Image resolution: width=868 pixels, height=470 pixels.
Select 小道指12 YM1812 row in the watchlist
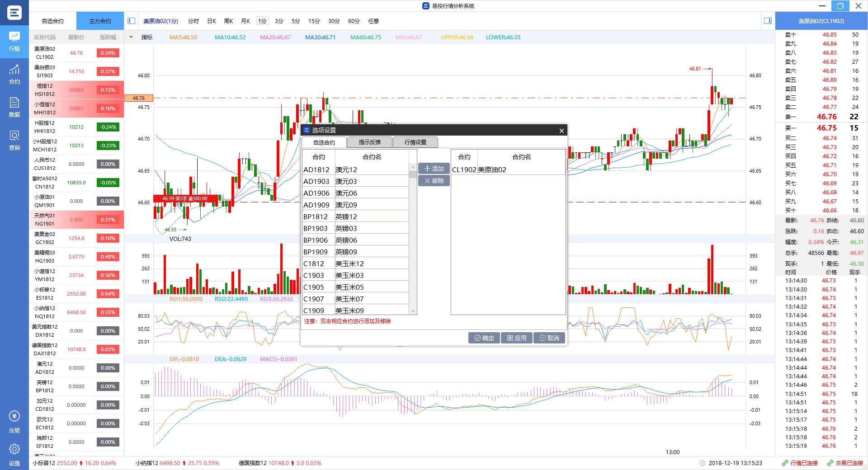pyautogui.click(x=76, y=275)
